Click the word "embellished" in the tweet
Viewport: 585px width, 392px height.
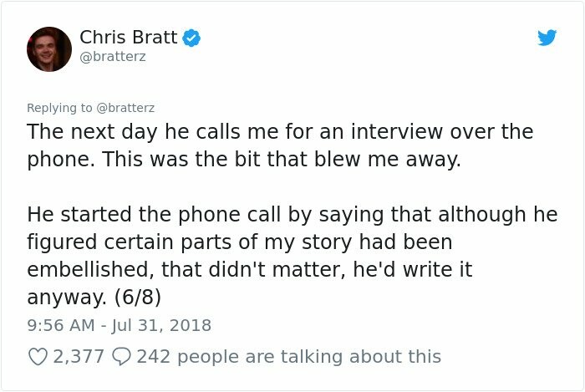[89, 271]
